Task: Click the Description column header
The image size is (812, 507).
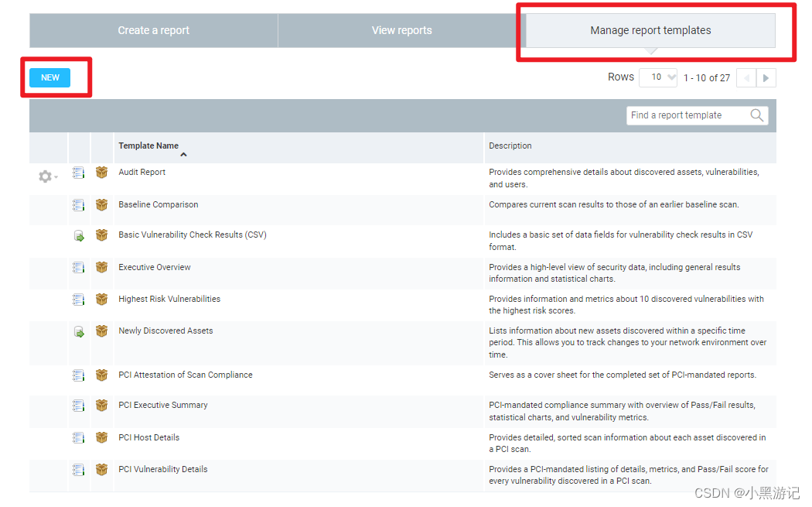Action: pyautogui.click(x=510, y=146)
